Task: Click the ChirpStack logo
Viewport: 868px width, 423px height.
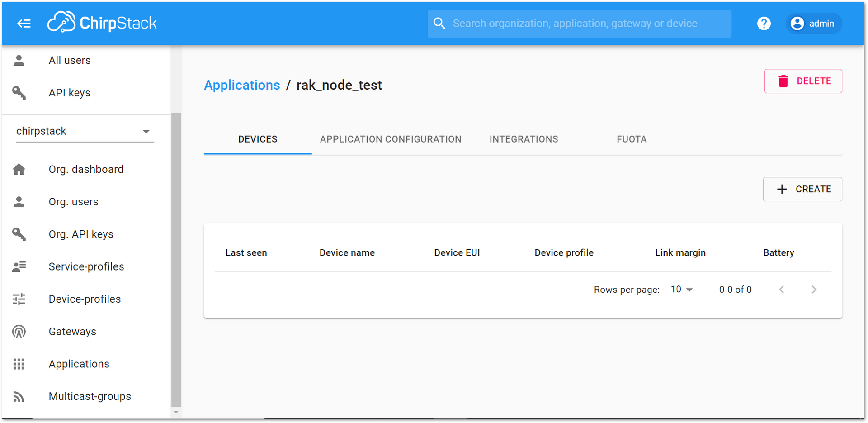Action: [102, 22]
